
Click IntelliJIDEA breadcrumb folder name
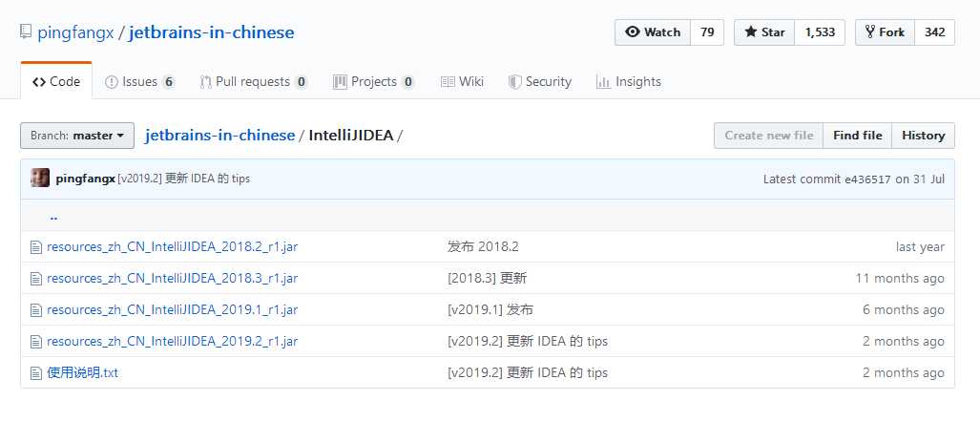click(x=350, y=135)
